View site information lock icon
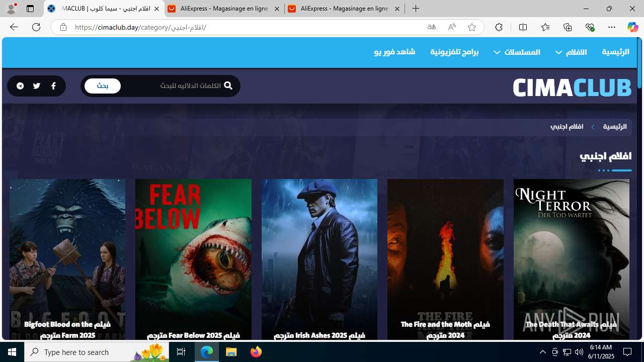 pyautogui.click(x=63, y=27)
